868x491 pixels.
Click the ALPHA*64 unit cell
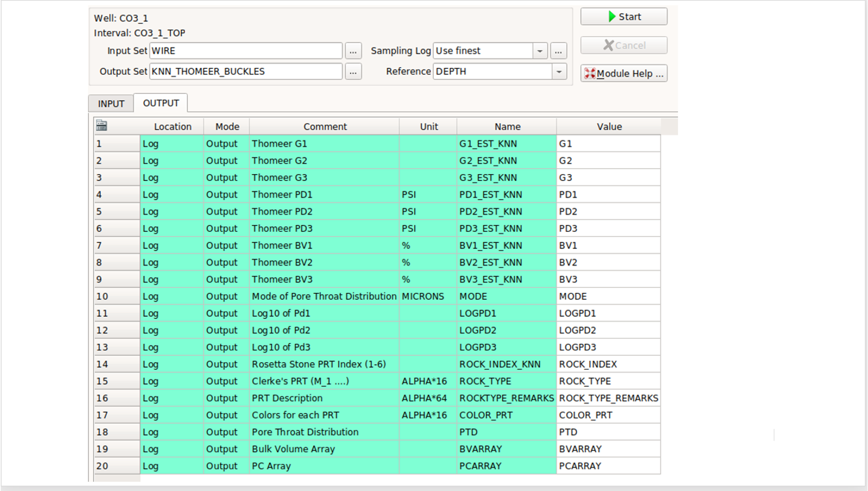(428, 398)
